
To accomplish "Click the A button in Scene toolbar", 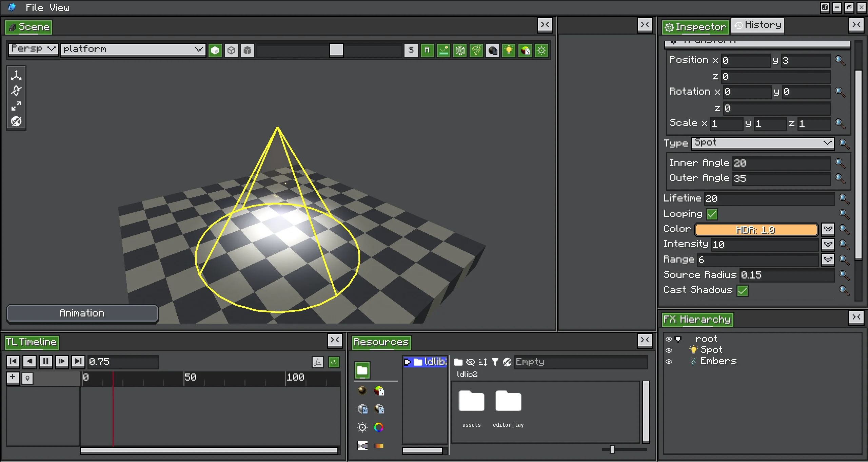I will (427, 51).
